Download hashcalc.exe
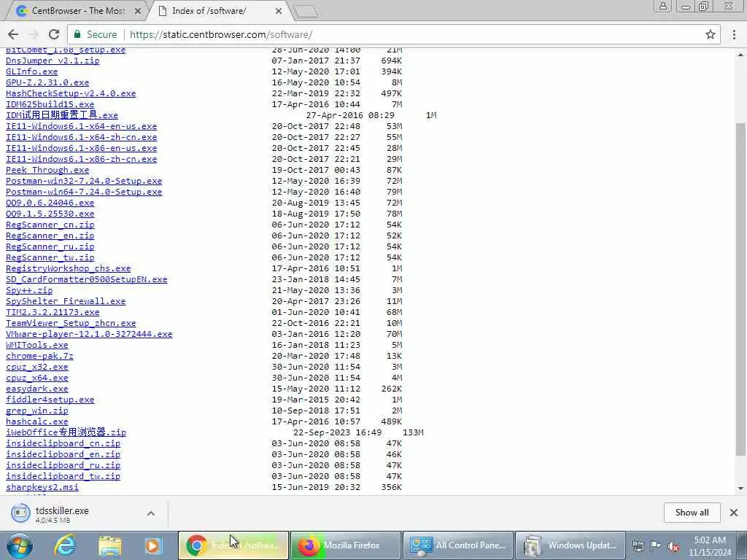The image size is (747, 560). (36, 422)
